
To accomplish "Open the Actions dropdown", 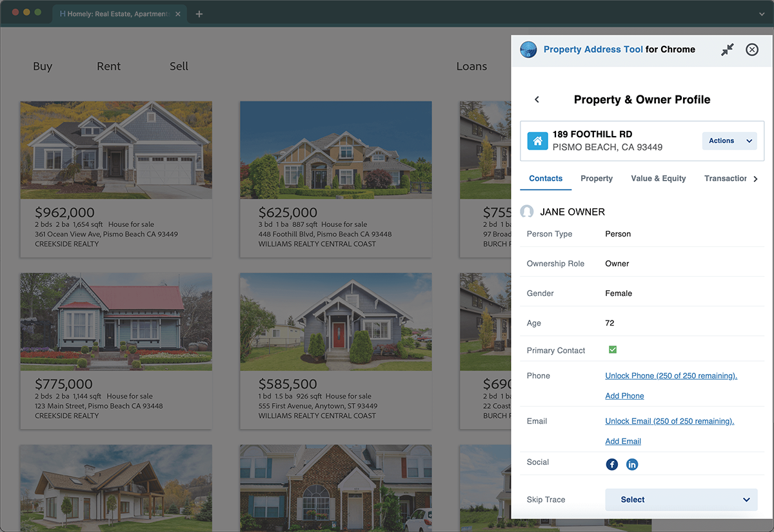I will (729, 141).
